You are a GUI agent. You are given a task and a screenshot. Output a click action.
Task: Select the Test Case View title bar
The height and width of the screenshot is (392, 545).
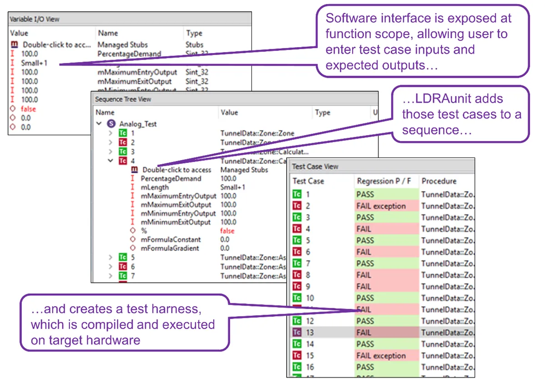(x=381, y=166)
